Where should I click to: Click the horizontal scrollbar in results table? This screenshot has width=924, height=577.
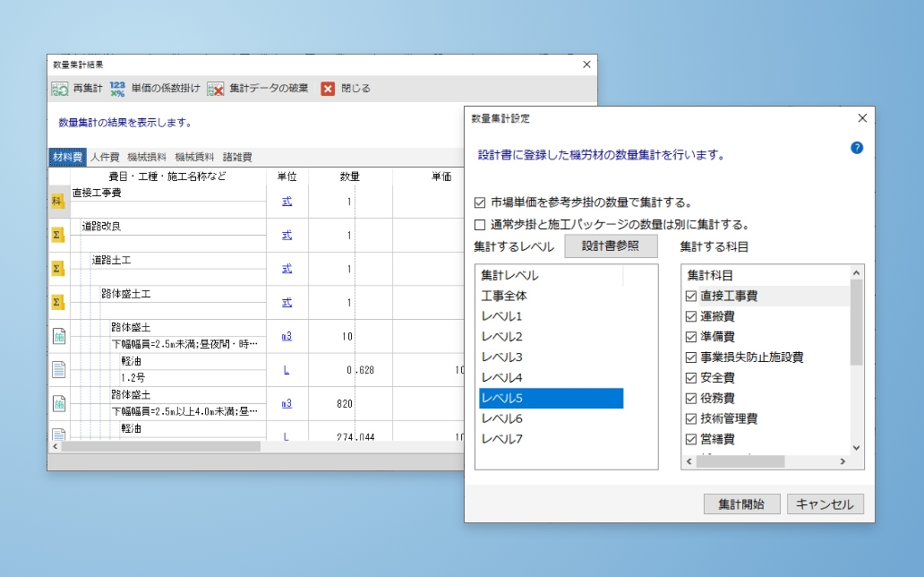[161, 446]
